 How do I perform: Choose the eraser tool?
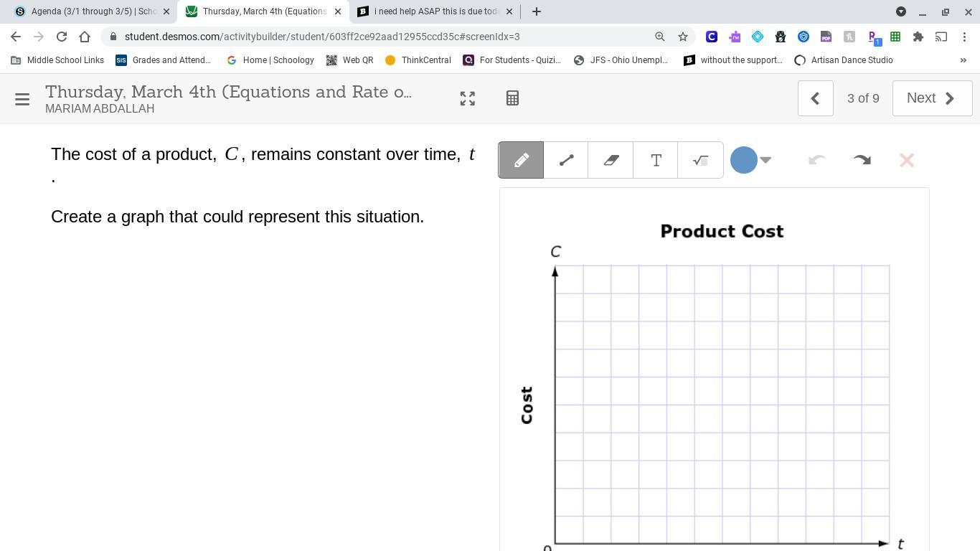611,160
